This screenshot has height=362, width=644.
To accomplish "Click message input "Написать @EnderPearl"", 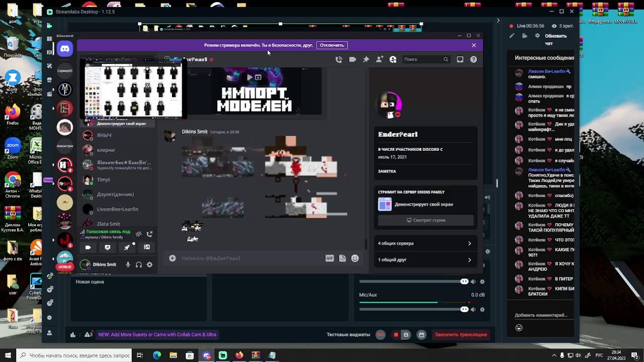I will click(x=252, y=258).
